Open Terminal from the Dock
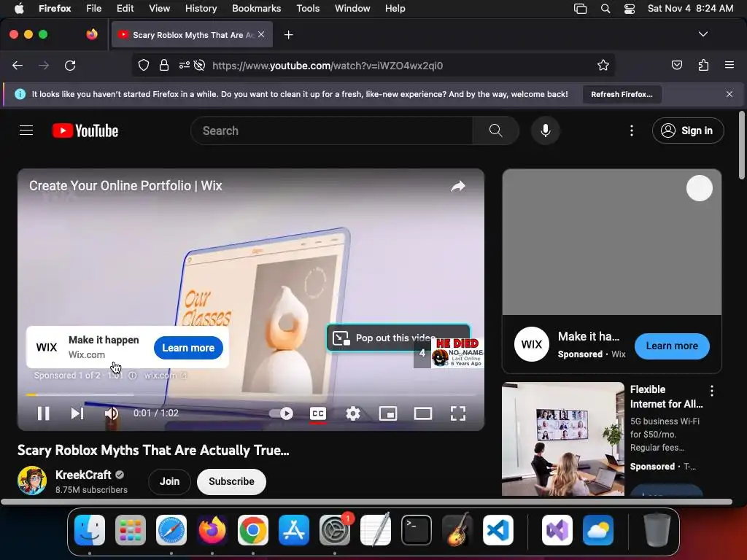Viewport: 747px width, 560px height. tap(417, 530)
